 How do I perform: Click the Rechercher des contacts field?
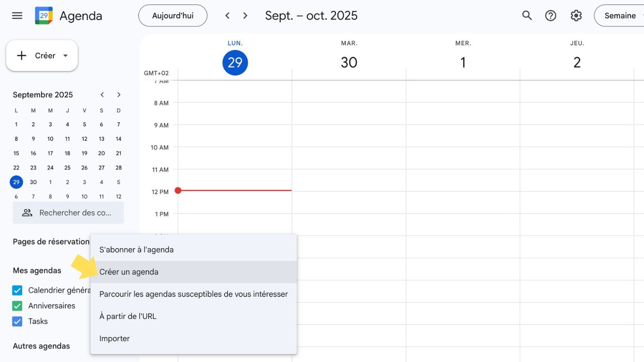(76, 213)
